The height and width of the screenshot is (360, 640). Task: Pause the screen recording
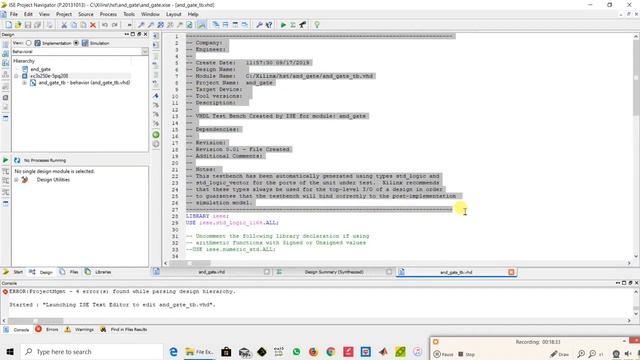tap(444, 354)
